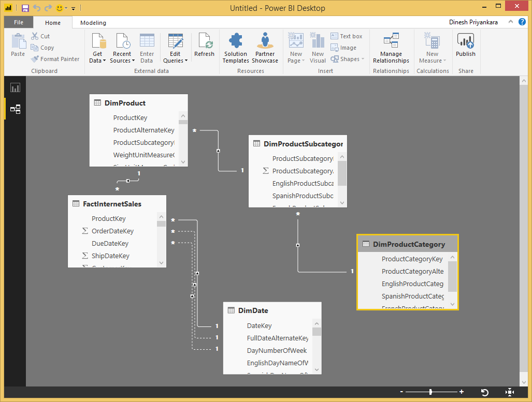Screen dimensions: 532x402
Task: Open Partner Showcase
Action: coord(265,48)
